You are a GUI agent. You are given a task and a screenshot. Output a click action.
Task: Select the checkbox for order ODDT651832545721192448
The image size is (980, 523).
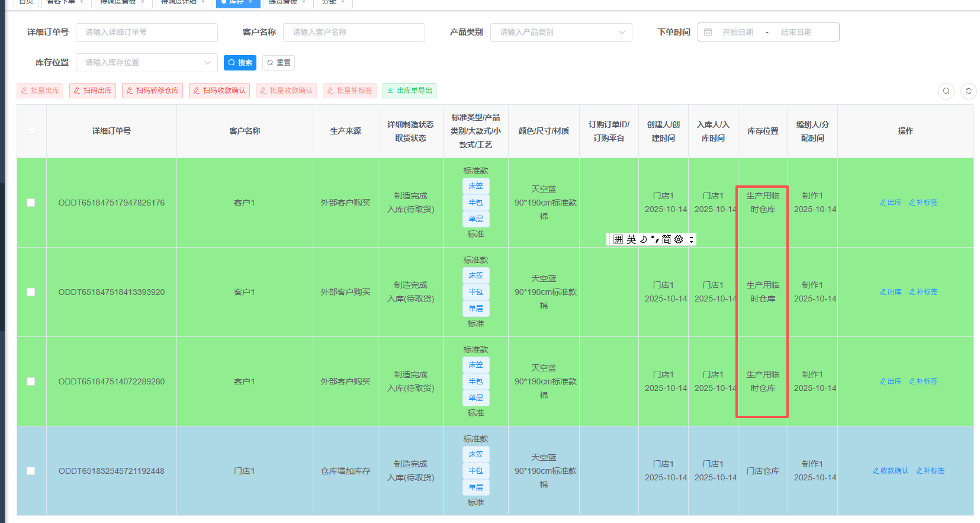coord(31,471)
